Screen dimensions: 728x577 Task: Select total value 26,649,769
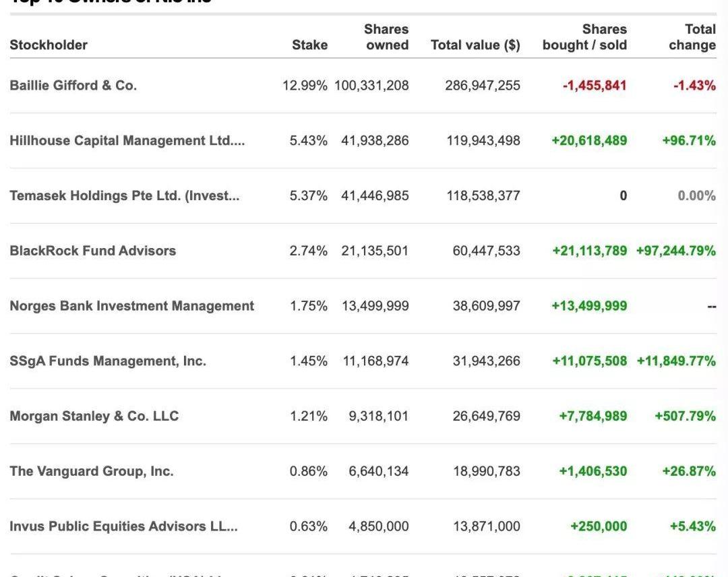(487, 416)
